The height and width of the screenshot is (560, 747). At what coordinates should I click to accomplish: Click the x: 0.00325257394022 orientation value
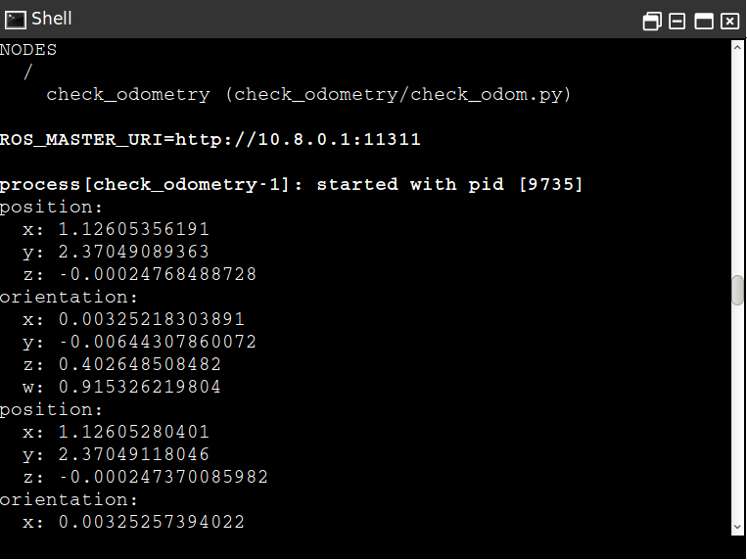[134, 522]
